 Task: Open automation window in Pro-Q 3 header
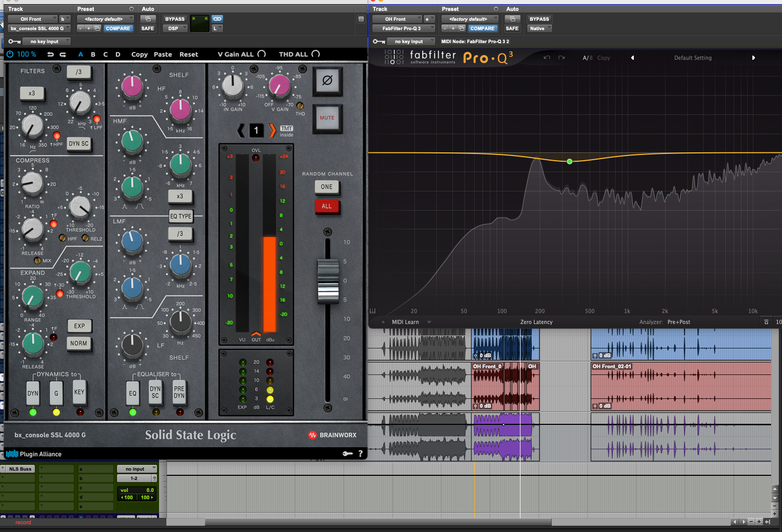pos(513,19)
